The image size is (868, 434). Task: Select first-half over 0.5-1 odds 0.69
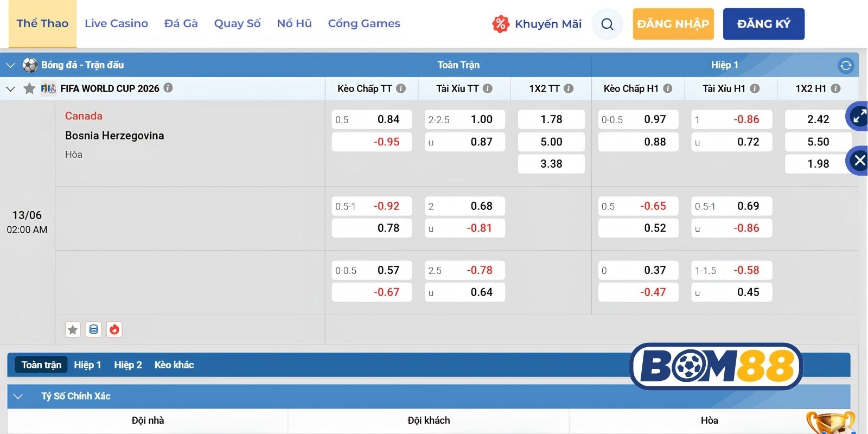coord(731,206)
